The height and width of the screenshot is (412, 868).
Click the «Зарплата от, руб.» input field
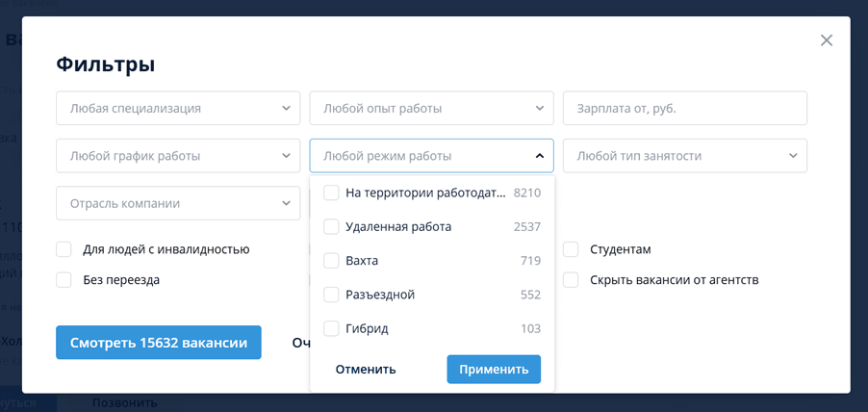pos(684,108)
